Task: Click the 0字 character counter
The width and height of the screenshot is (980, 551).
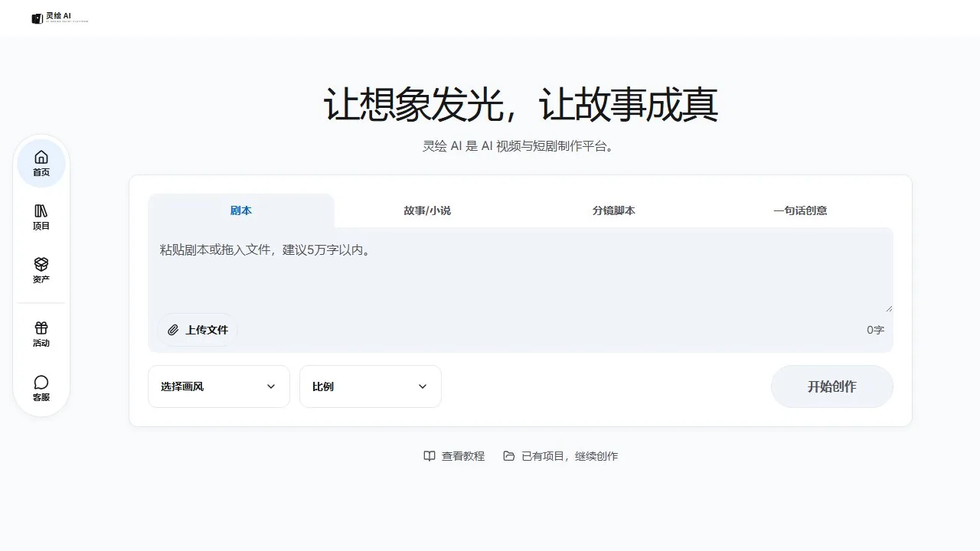Action: (875, 330)
